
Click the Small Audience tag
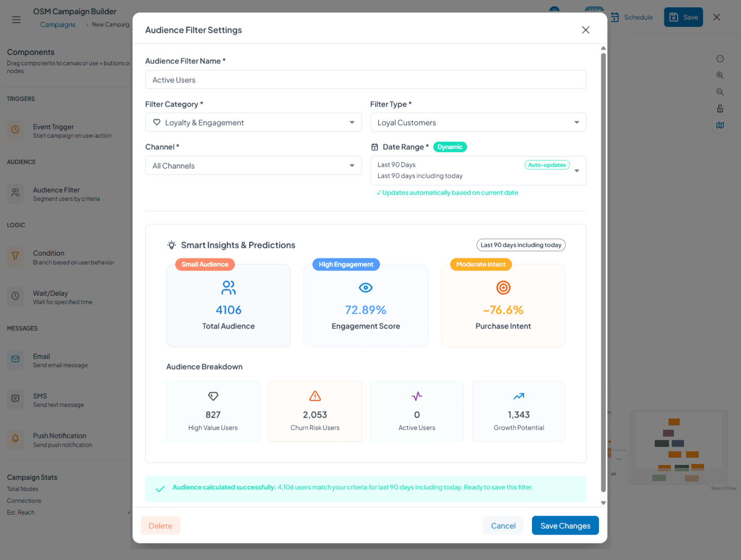(205, 264)
